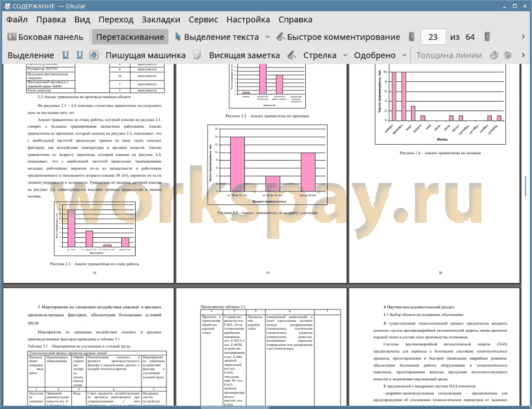Viewport: 532px width, 409px height.
Task: Click the total pages count 64
Action: (x=470, y=37)
